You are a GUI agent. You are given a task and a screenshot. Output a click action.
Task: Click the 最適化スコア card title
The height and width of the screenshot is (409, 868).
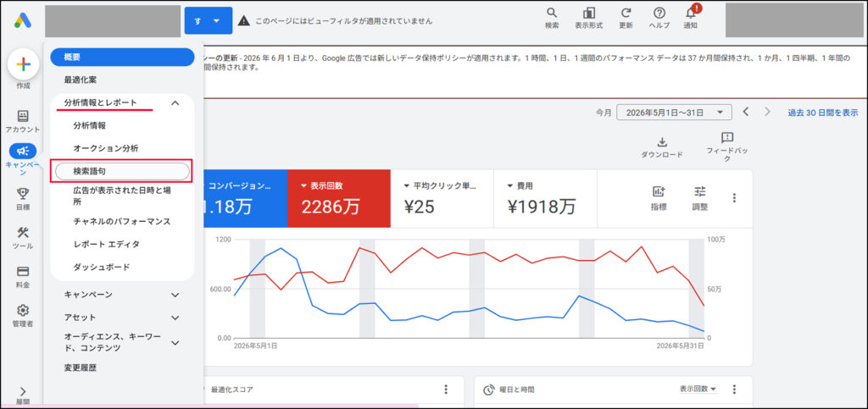click(x=232, y=390)
